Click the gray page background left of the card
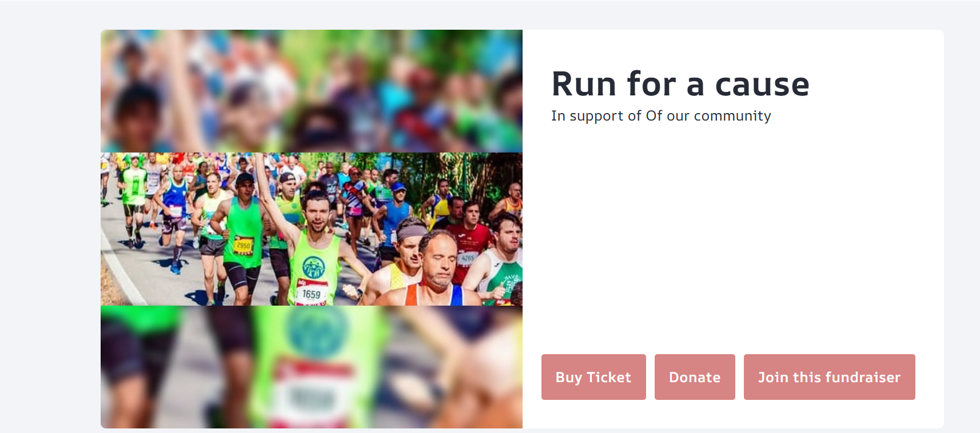Screen dimensions: 980x433 pyautogui.click(x=49, y=228)
